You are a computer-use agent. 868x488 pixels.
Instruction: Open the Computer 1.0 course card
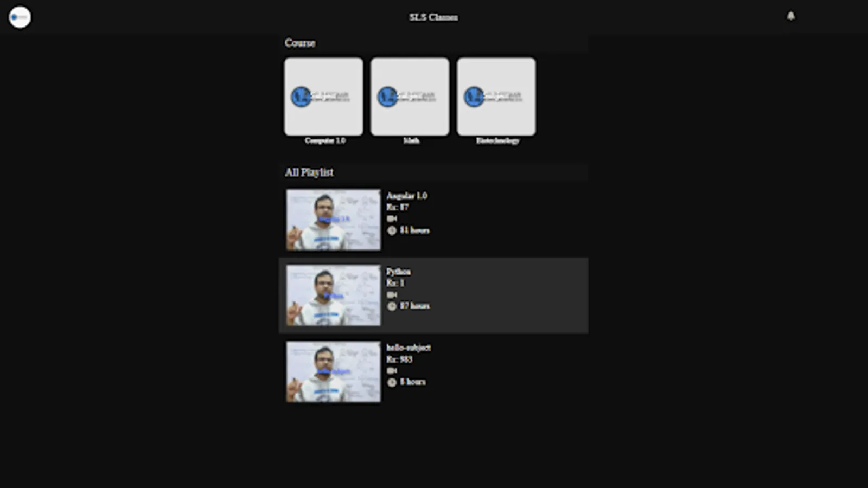pos(323,97)
